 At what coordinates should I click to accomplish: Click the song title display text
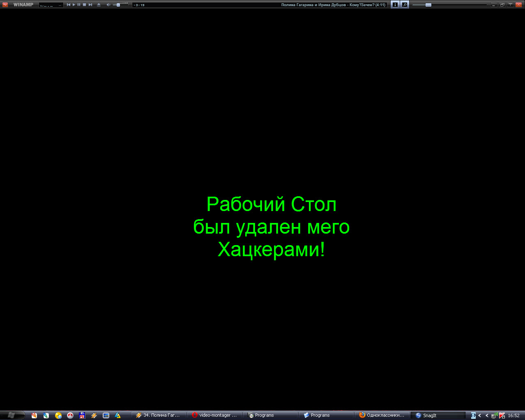point(333,5)
